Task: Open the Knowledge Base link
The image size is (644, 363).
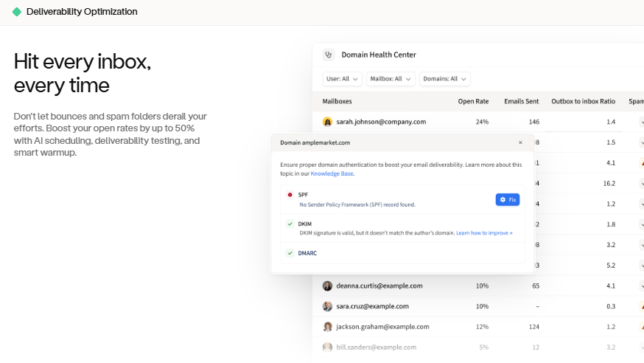Action: click(x=332, y=173)
